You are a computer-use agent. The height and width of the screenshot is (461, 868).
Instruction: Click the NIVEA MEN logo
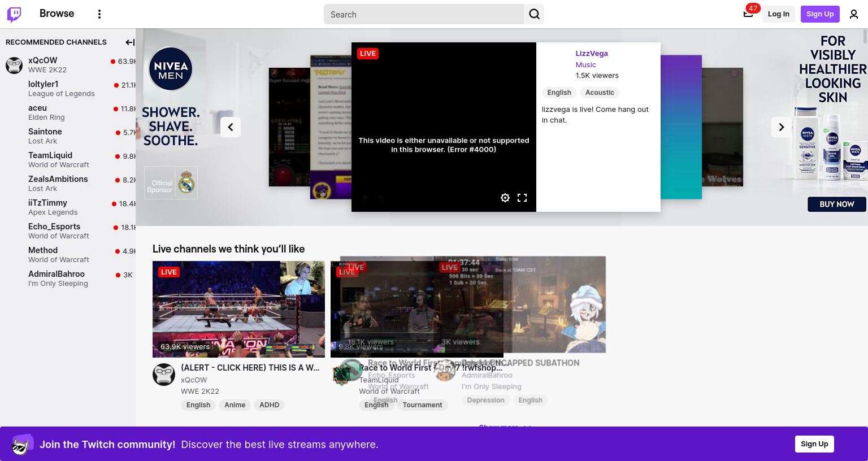coord(171,69)
